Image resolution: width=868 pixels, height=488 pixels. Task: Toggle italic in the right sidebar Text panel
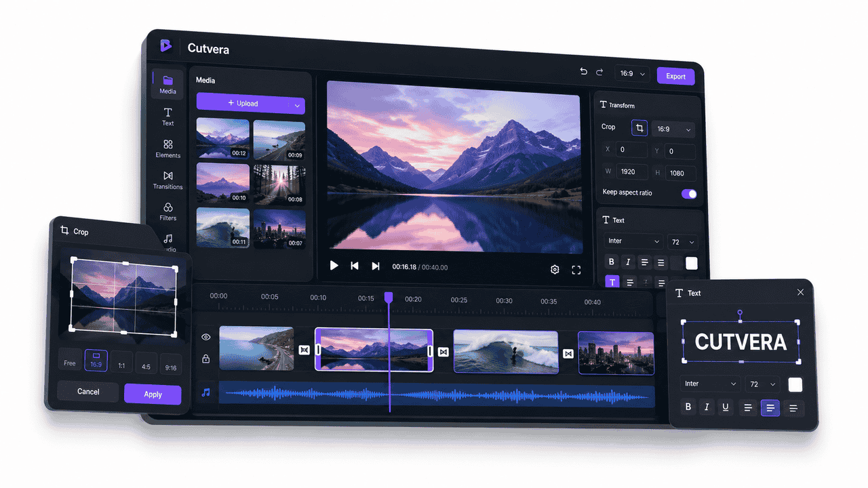pos(628,262)
